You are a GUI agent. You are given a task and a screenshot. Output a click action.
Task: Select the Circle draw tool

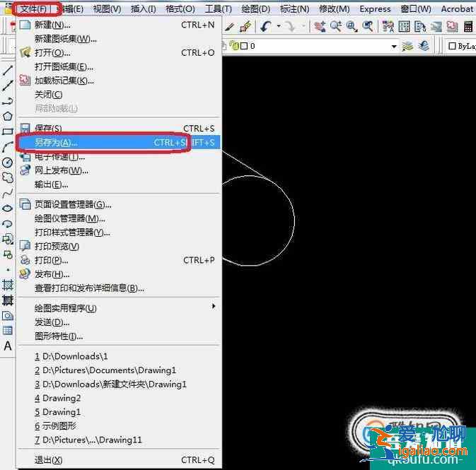[7, 163]
